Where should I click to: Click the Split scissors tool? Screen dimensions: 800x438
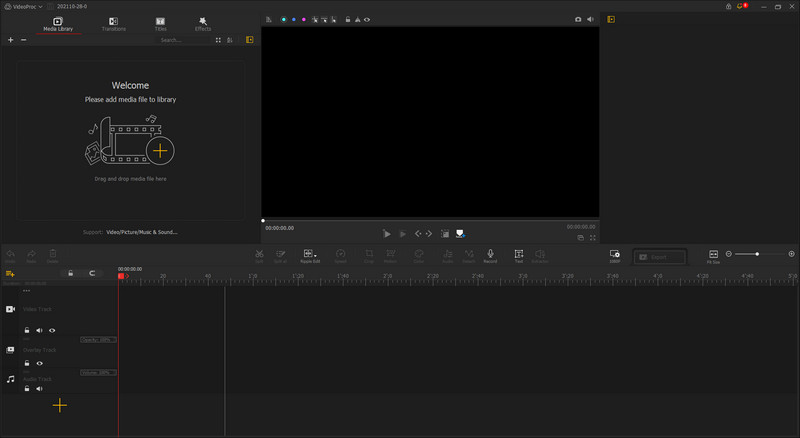(x=259, y=255)
